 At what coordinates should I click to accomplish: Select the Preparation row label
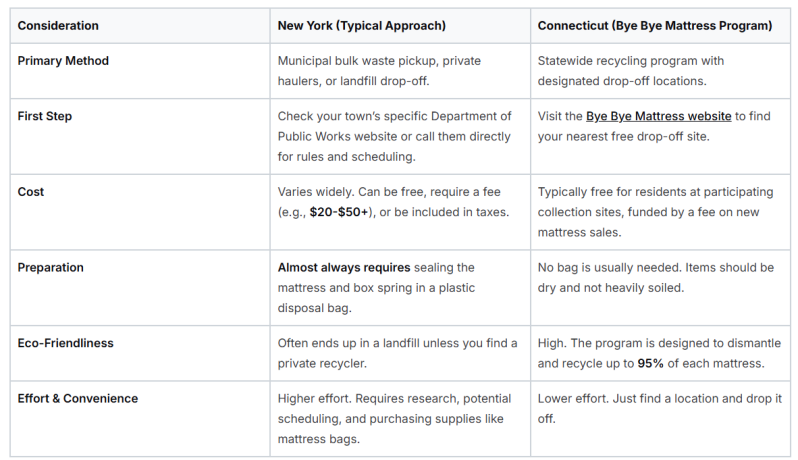50,268
